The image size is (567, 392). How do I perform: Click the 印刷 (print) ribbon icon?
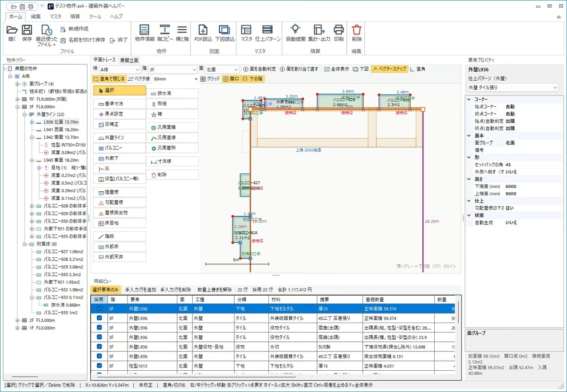coord(339,34)
